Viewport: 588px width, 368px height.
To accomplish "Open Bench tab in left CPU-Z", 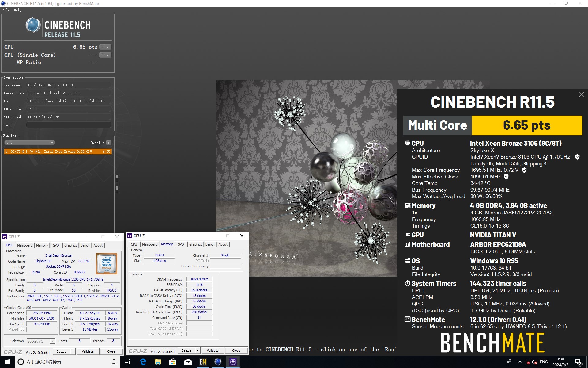I will click(x=85, y=245).
